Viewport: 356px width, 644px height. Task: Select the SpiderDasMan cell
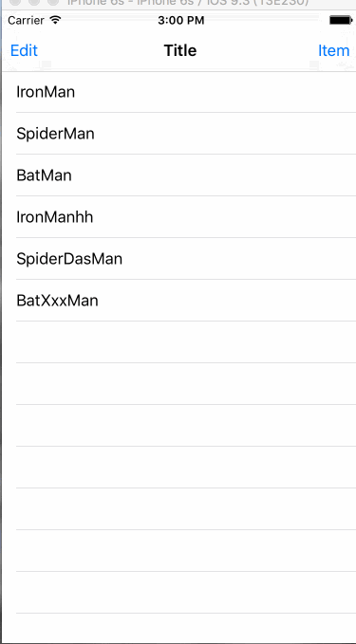point(178,259)
